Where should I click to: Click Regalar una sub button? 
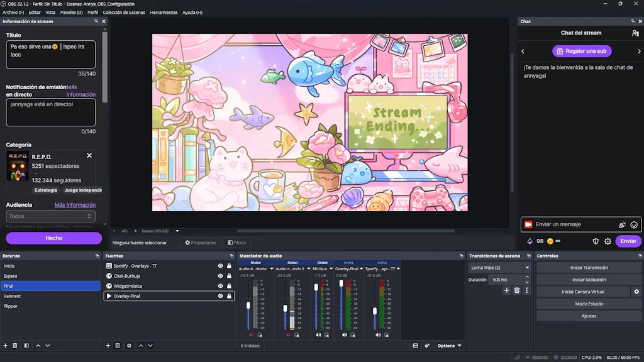[582, 51]
